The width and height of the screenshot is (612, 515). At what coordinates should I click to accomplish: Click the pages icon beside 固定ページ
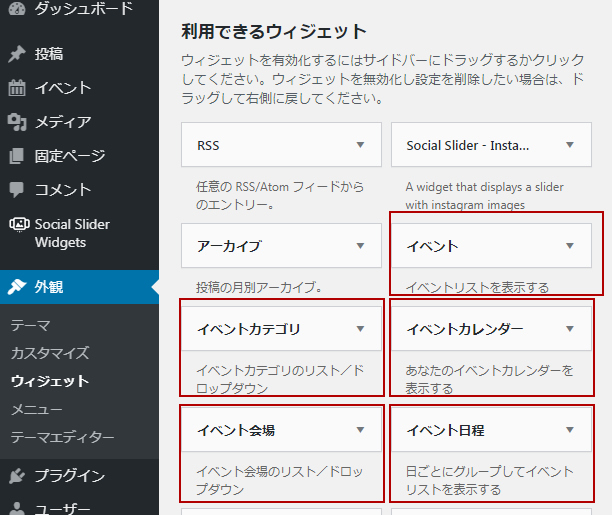point(17,156)
